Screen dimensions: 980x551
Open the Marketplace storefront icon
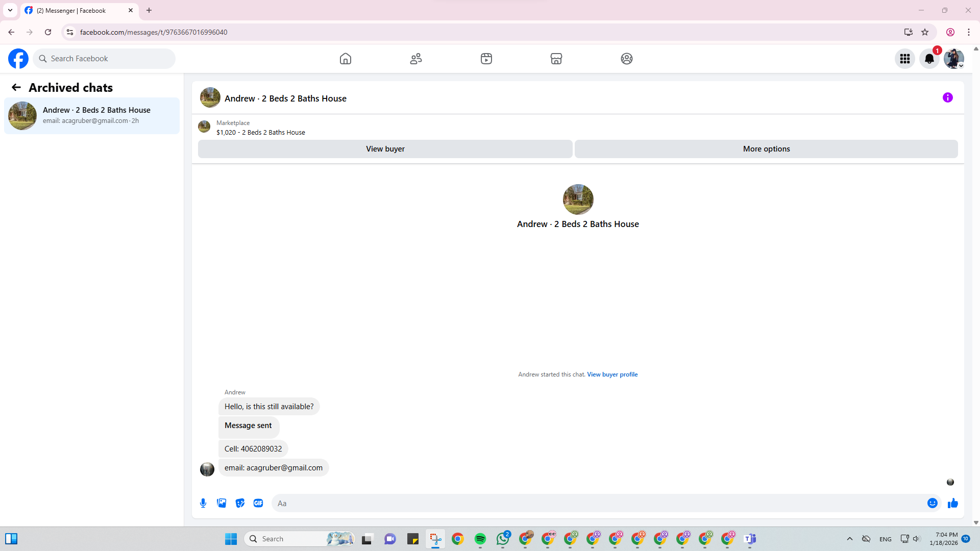(556, 59)
